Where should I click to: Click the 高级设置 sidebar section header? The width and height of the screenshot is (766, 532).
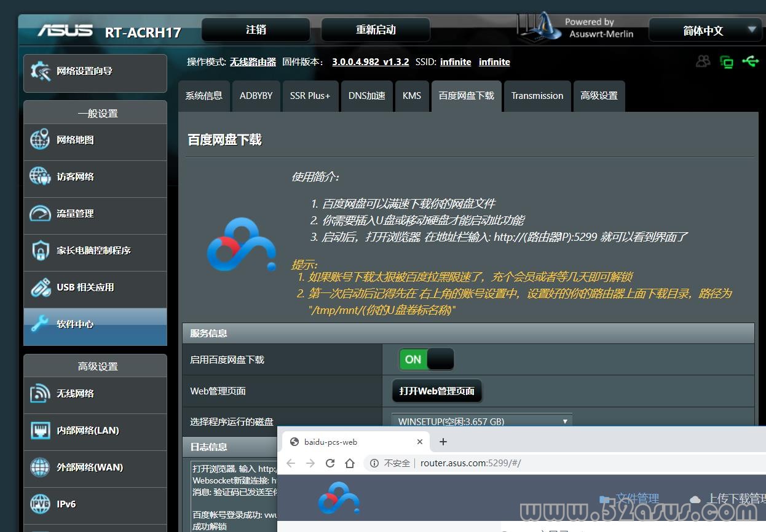(95, 366)
